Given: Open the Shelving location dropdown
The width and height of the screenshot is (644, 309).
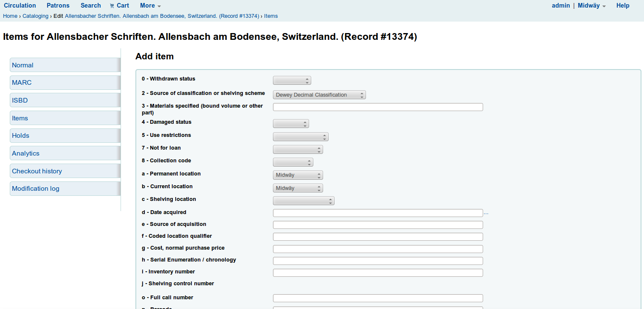Looking at the screenshot, I should pos(304,201).
